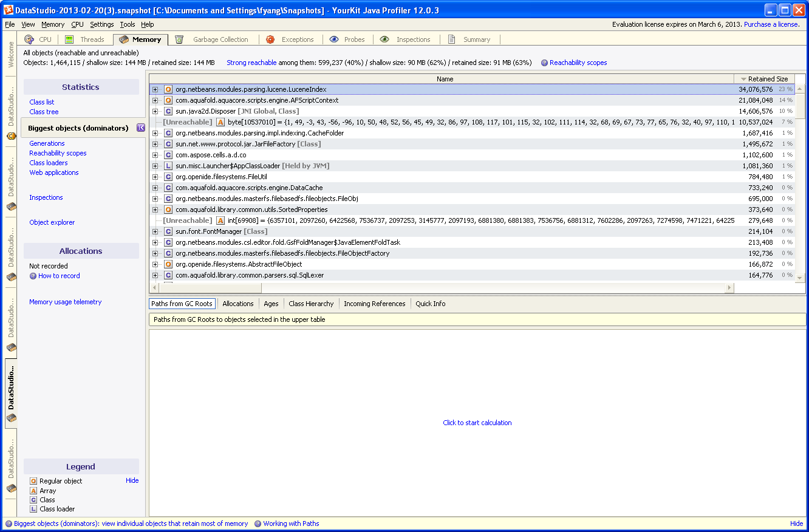Open Generations view
The height and width of the screenshot is (532, 809).
point(47,143)
